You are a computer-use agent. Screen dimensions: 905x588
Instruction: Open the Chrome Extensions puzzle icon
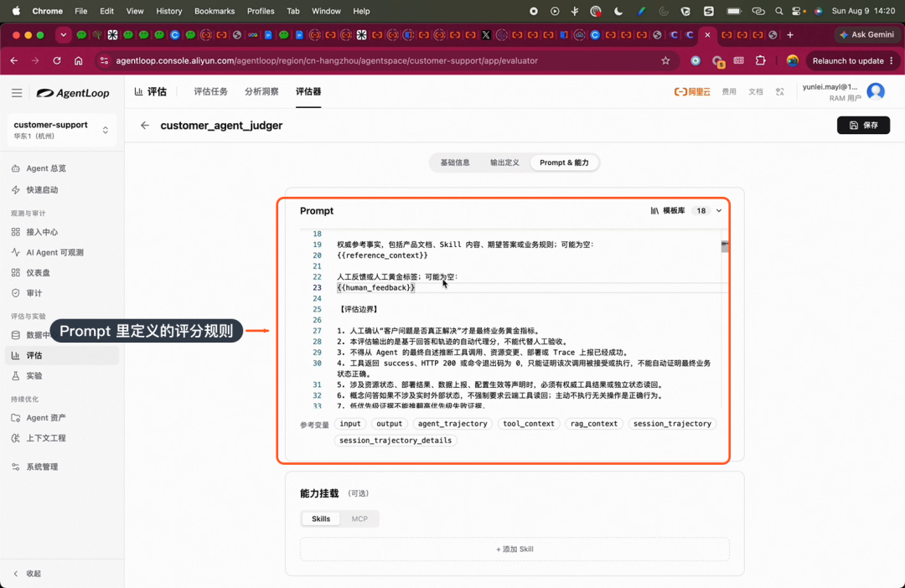click(761, 60)
